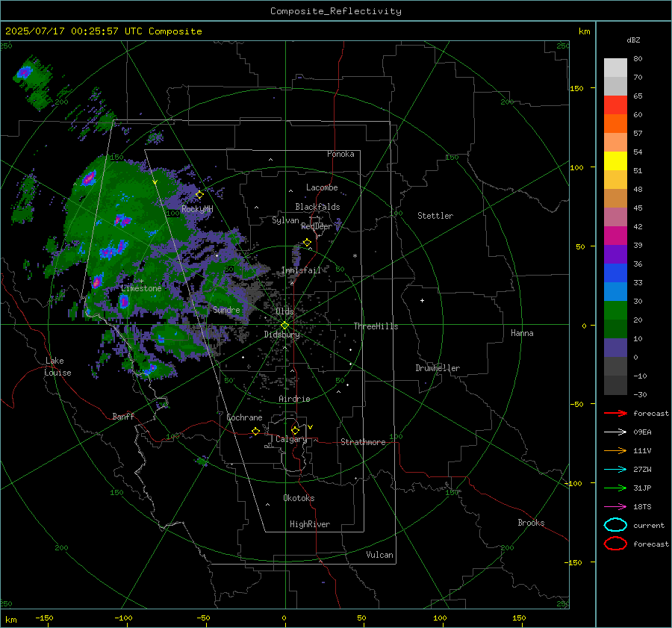Viewport: 672px width, 628px height.
Task: Click the yellow diamond marker below RedDeer
Action: point(308,243)
